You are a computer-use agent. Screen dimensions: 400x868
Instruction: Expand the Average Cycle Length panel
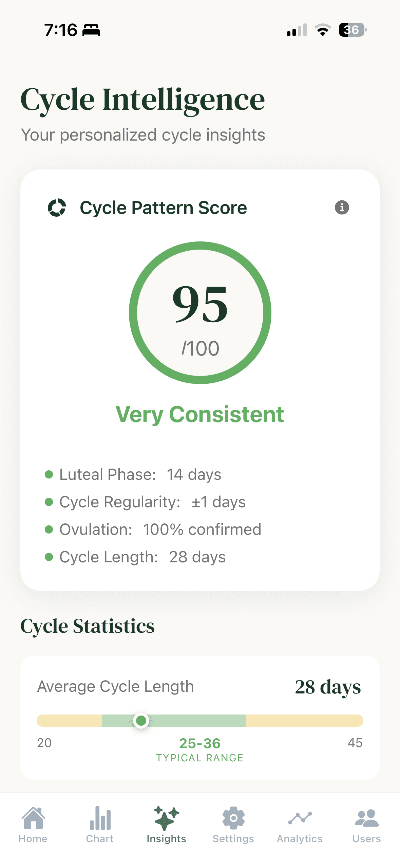coord(200,717)
